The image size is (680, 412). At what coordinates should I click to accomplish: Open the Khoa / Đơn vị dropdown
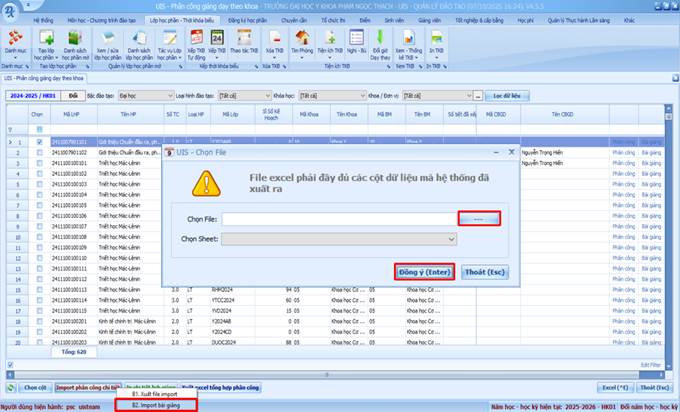(x=469, y=95)
